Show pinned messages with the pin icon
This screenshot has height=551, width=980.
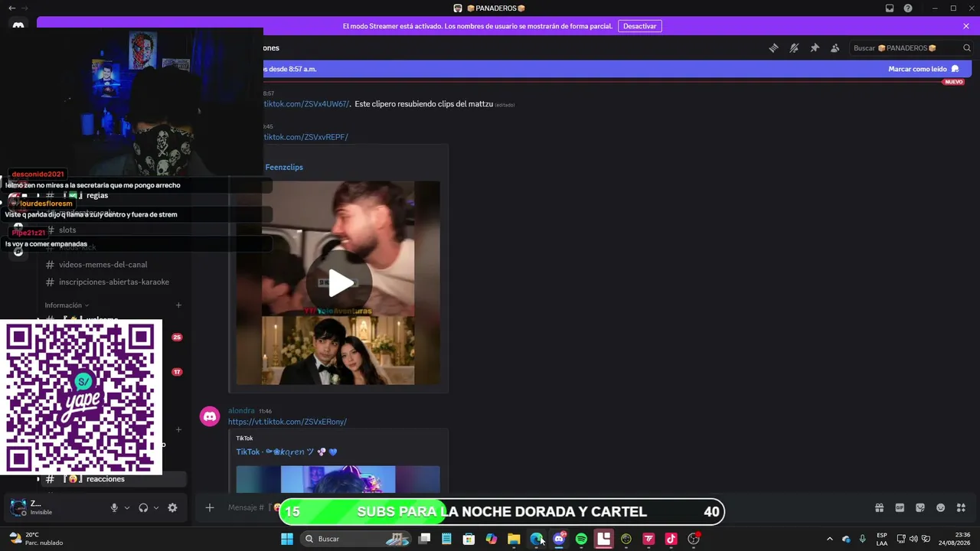815,47
